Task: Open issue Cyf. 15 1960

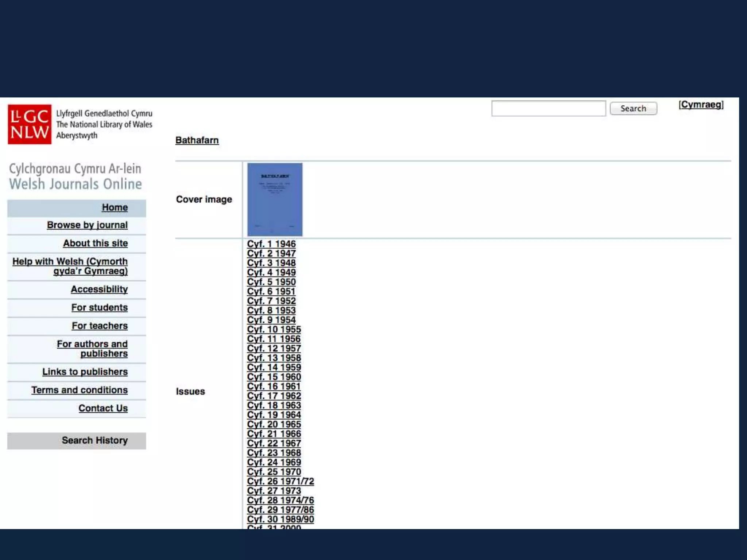Action: click(274, 377)
